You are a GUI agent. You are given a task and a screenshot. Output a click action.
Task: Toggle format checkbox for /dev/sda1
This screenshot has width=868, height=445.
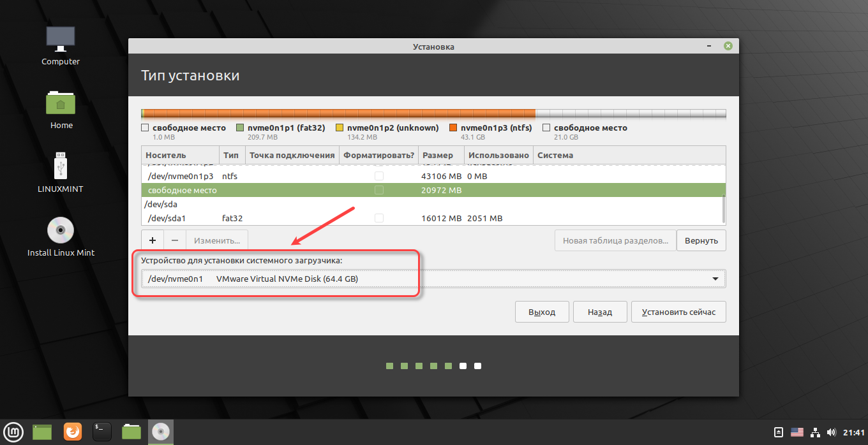[379, 218]
